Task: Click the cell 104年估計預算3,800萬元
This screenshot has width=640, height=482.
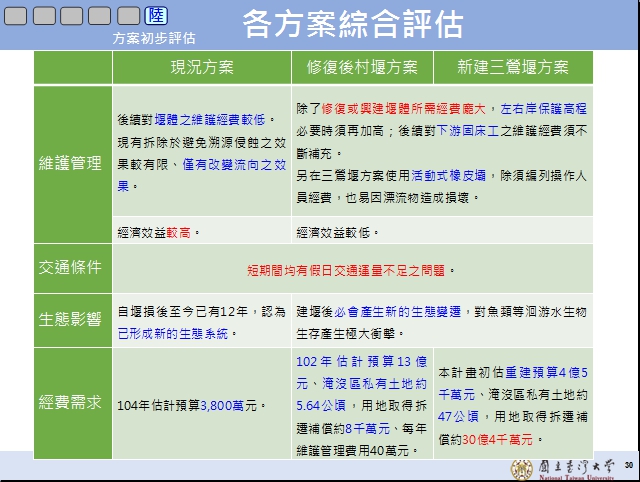Action: click(202, 404)
